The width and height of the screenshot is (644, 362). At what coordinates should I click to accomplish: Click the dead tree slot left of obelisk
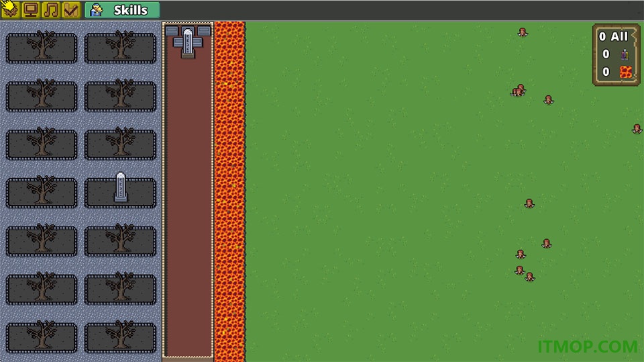(x=42, y=192)
